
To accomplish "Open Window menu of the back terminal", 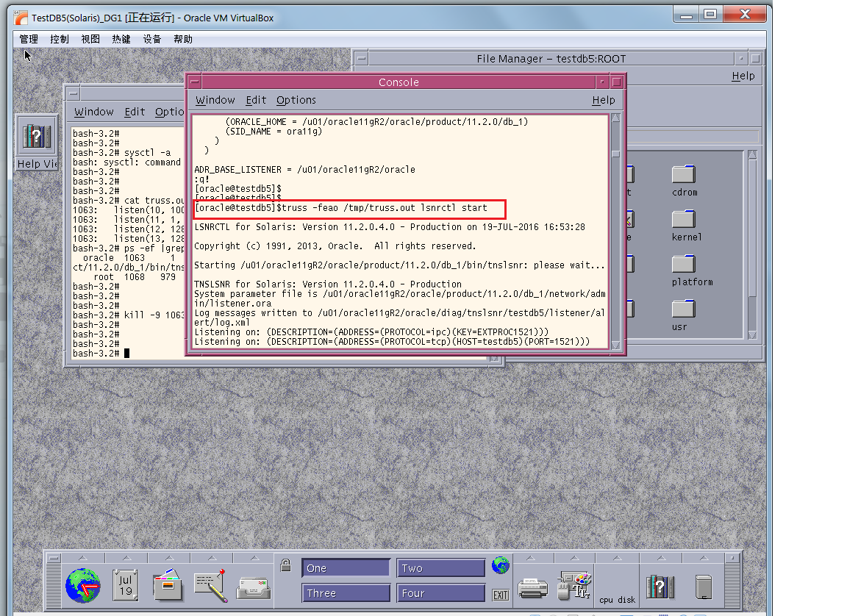I will pyautogui.click(x=94, y=112).
